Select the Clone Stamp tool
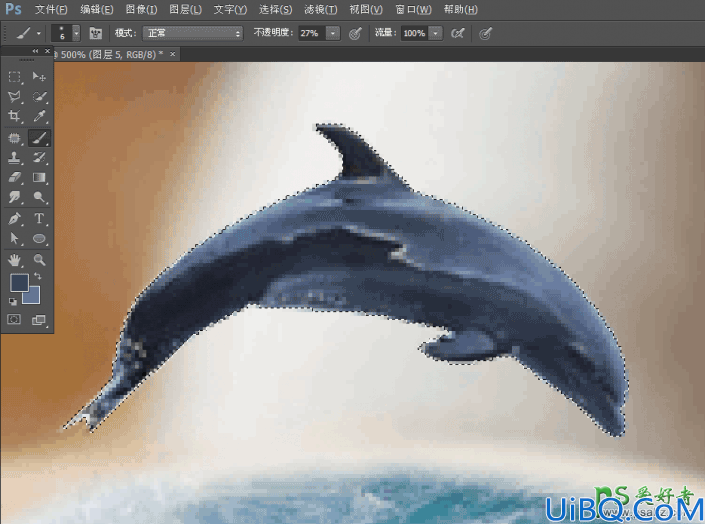 (x=14, y=158)
